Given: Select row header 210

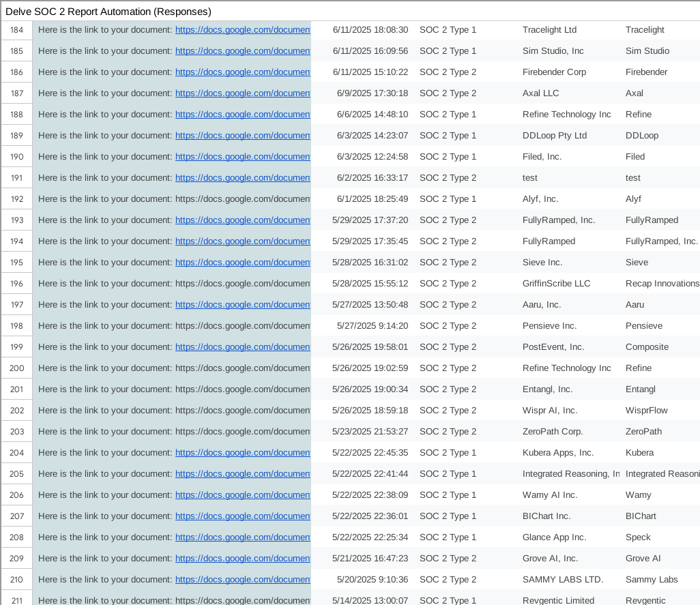Looking at the screenshot, I should pos(16,579).
